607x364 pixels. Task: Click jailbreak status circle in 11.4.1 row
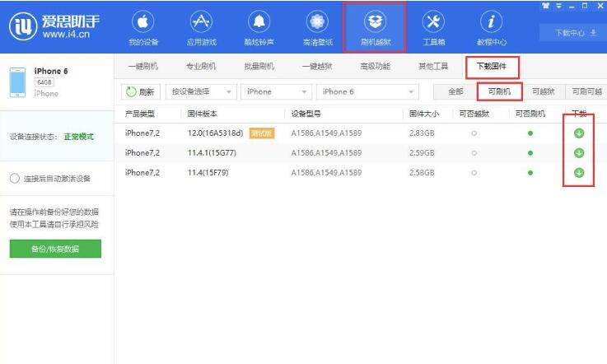[474, 153]
